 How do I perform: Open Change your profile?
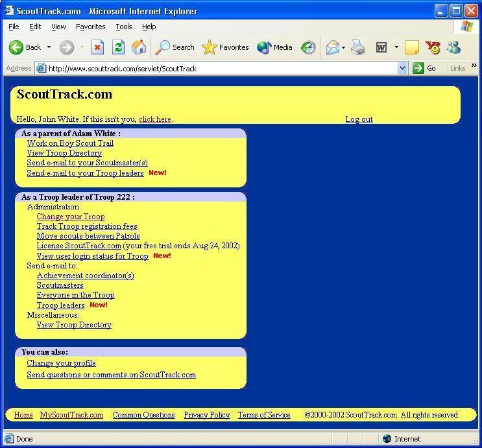[x=61, y=363]
